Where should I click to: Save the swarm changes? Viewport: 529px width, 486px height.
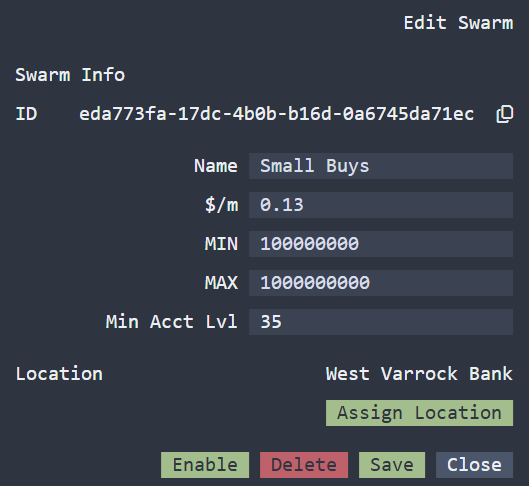click(392, 465)
